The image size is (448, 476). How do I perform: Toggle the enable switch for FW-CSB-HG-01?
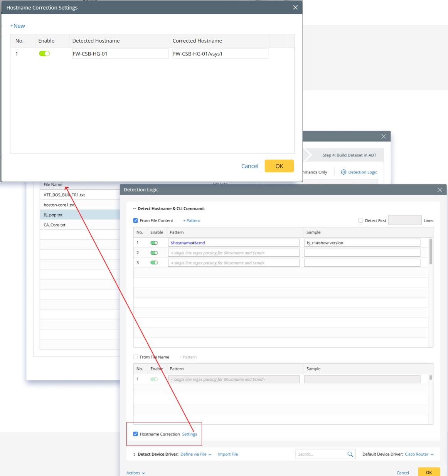(44, 54)
